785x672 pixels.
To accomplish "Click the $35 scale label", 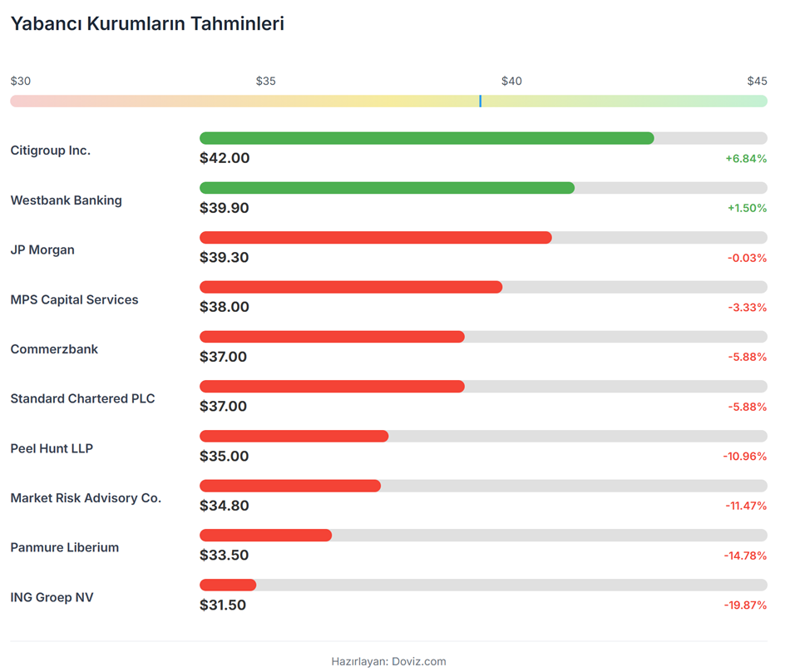I will (x=265, y=81).
